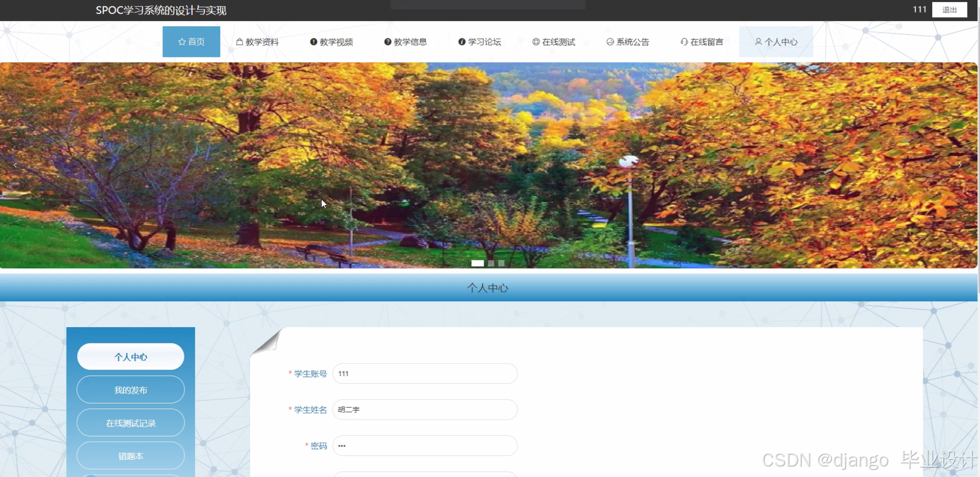The width and height of the screenshot is (980, 477).
Task: Click the target icon beside 在线测试
Action: point(535,42)
